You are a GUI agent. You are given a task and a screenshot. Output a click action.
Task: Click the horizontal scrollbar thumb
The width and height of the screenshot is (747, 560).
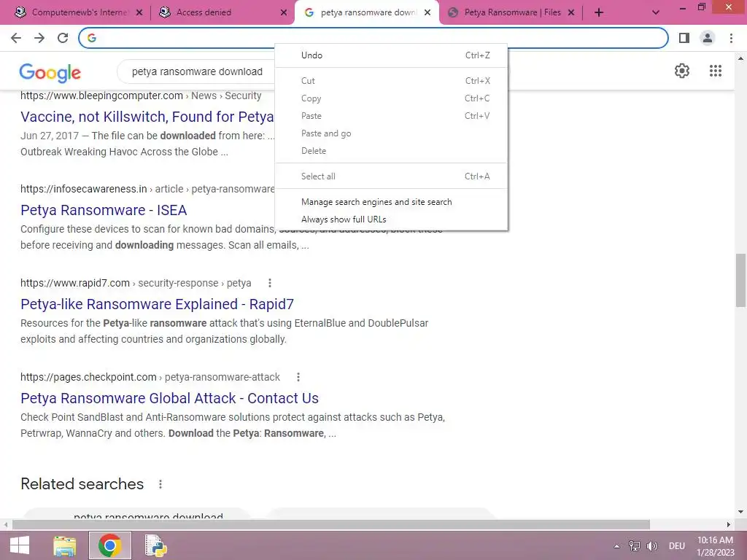point(330,525)
